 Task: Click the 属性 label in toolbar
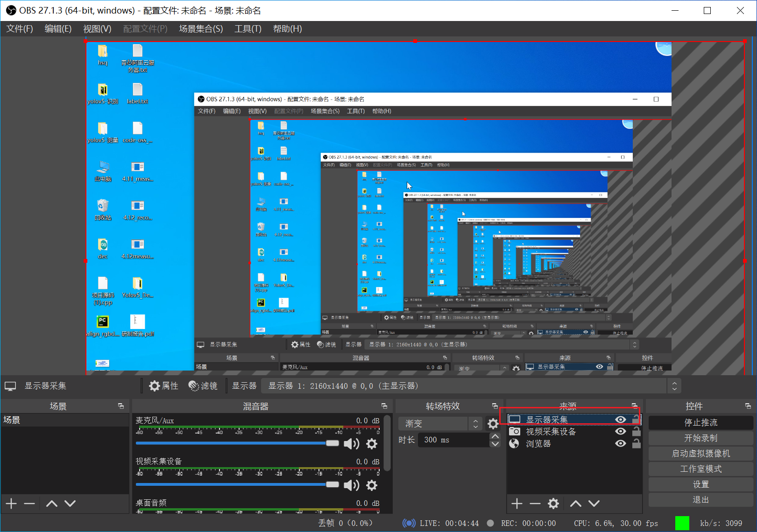[170, 386]
